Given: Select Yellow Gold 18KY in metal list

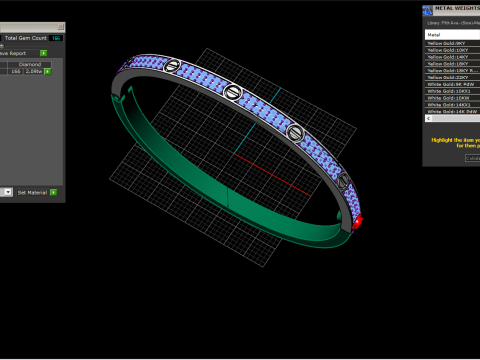Looking at the screenshot, I should coord(452,64).
